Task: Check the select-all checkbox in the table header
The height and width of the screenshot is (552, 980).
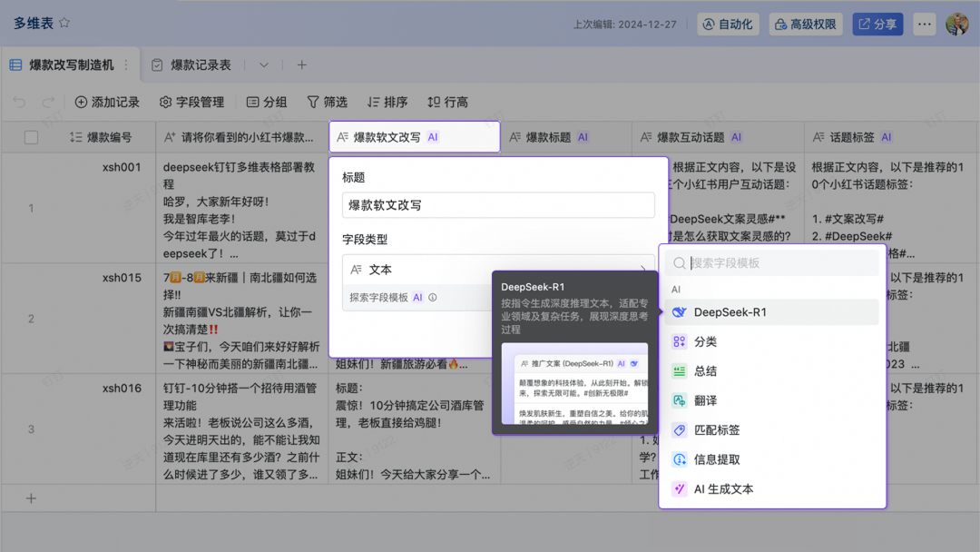Action: pos(31,136)
